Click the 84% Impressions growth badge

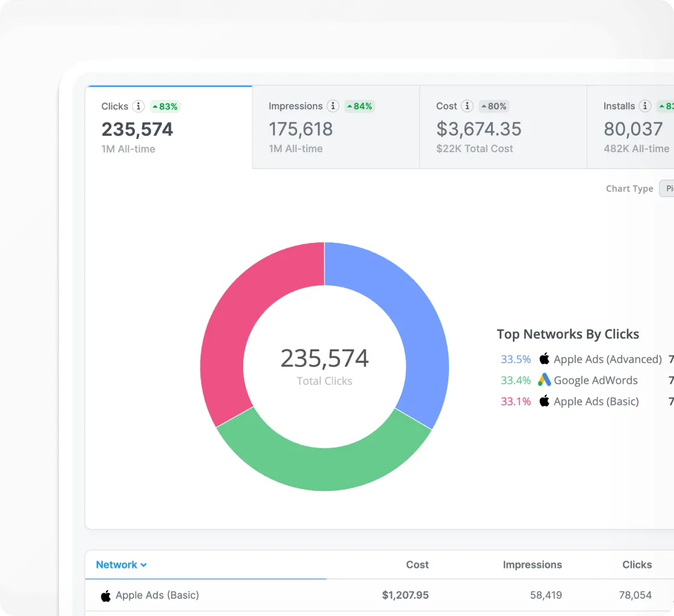coord(359,106)
